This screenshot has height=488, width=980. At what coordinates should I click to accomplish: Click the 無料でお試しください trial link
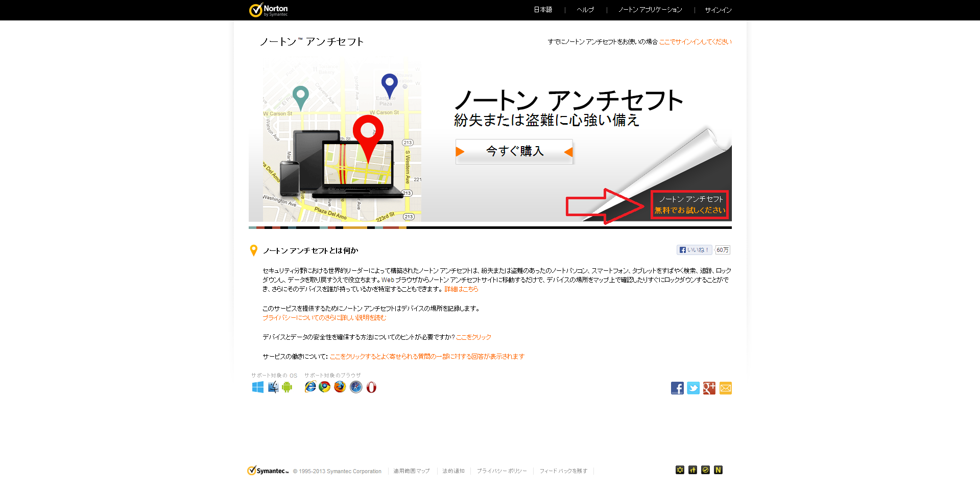(690, 210)
